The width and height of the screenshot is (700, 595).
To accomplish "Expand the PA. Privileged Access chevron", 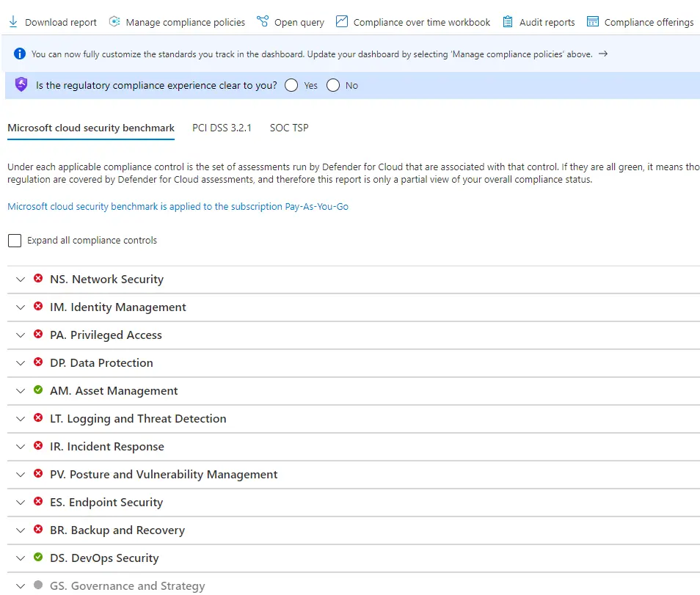I will pos(21,335).
